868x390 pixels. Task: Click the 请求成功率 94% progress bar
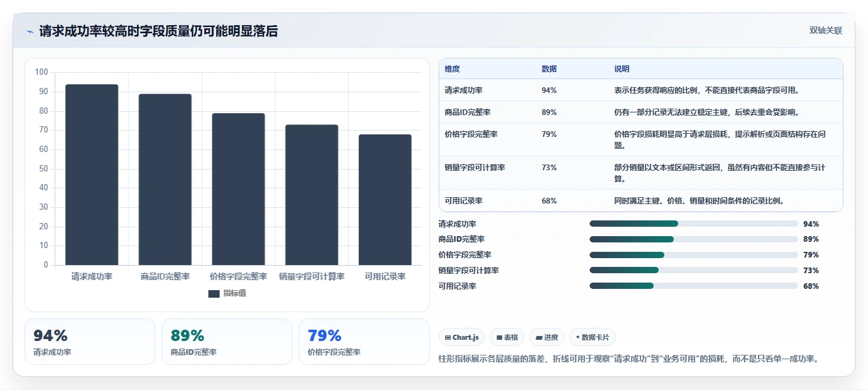pyautogui.click(x=693, y=224)
